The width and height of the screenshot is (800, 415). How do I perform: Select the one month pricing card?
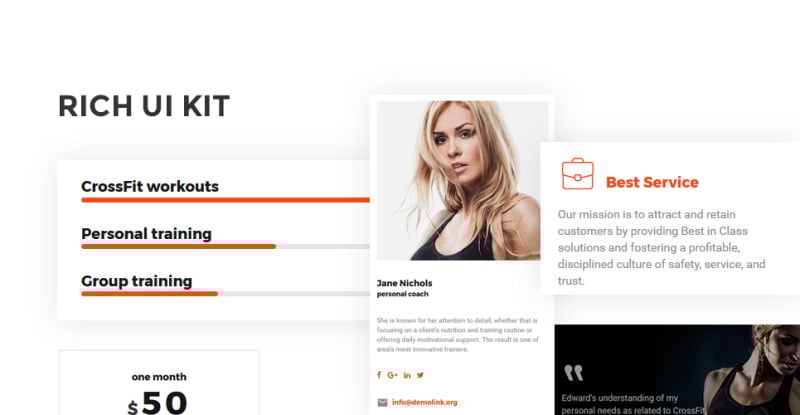pos(159,383)
